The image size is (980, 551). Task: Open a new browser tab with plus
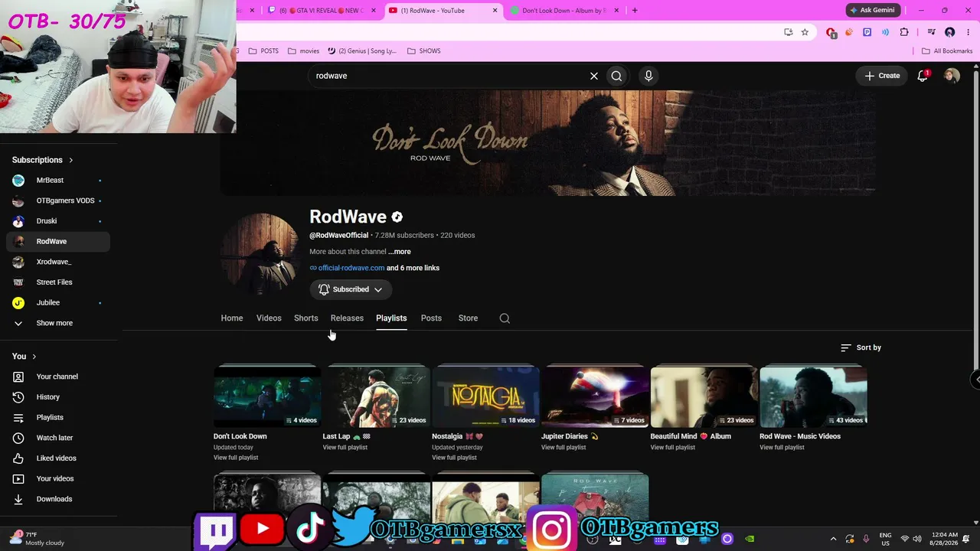coord(634,11)
